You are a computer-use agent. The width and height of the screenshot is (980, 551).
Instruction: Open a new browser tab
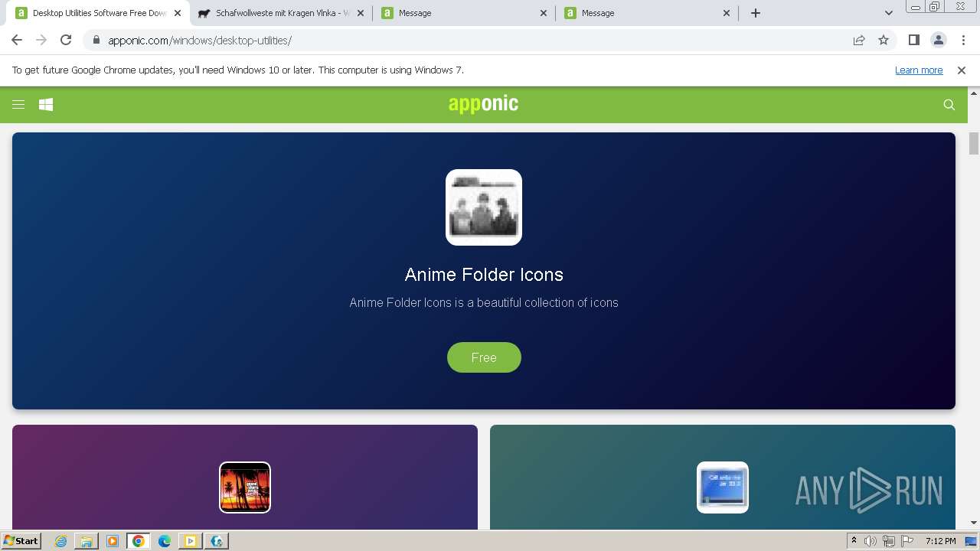pyautogui.click(x=756, y=13)
